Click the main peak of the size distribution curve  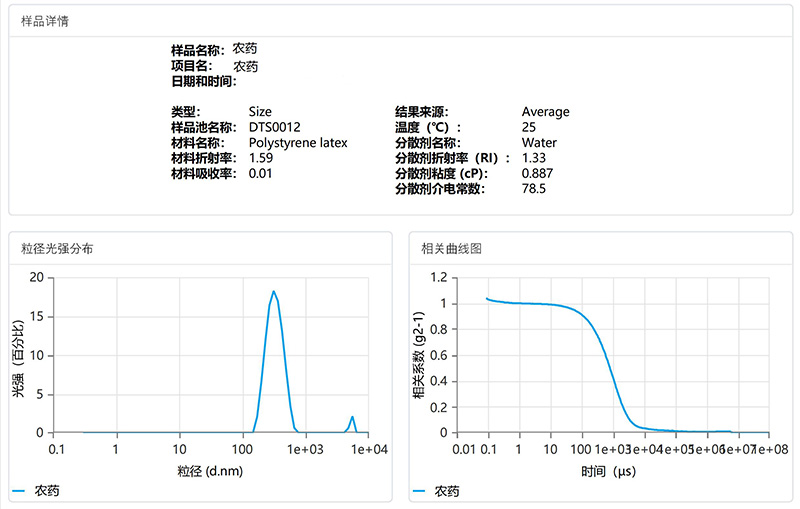click(x=274, y=292)
